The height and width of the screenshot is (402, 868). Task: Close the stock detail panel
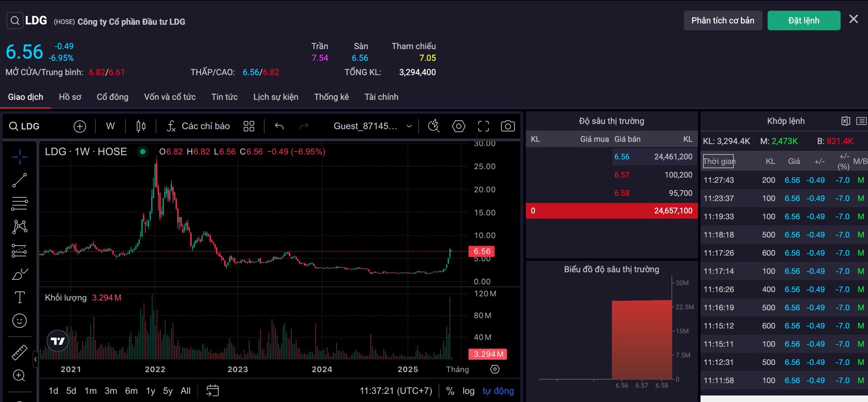click(x=854, y=19)
